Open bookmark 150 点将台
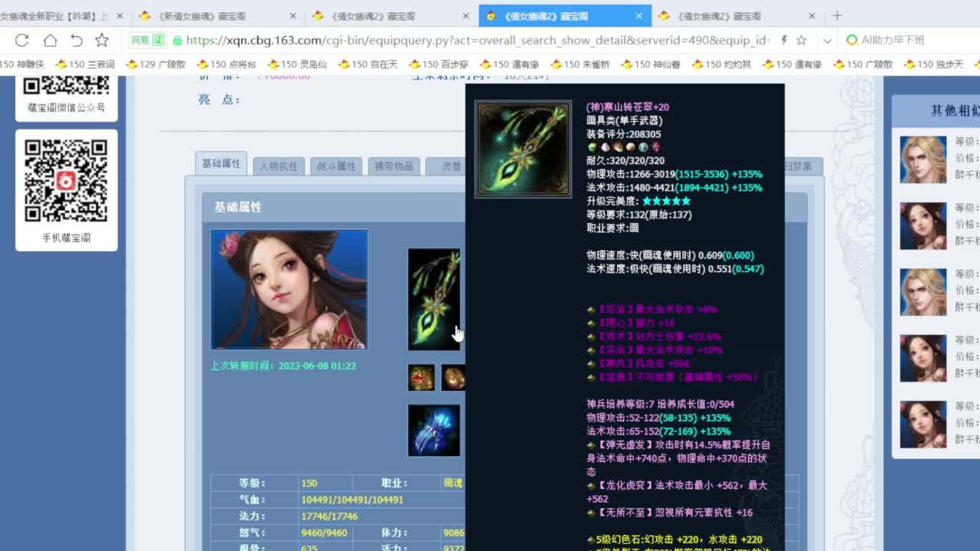The image size is (980, 551). [226, 64]
